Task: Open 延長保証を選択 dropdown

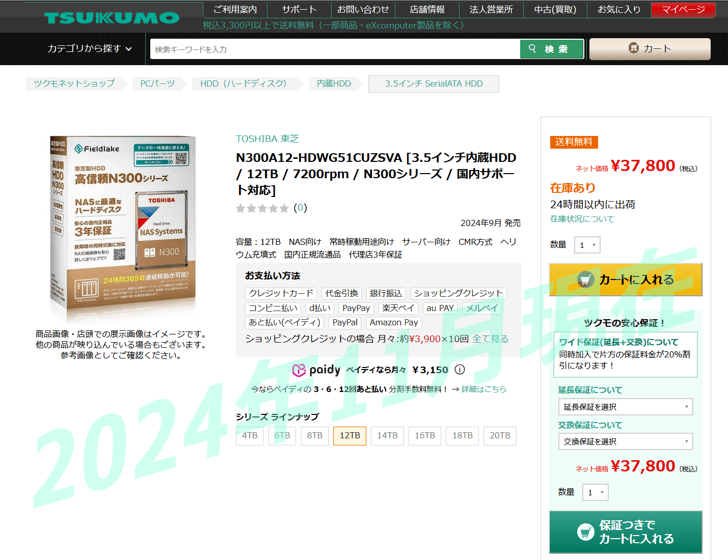Action: click(x=626, y=407)
